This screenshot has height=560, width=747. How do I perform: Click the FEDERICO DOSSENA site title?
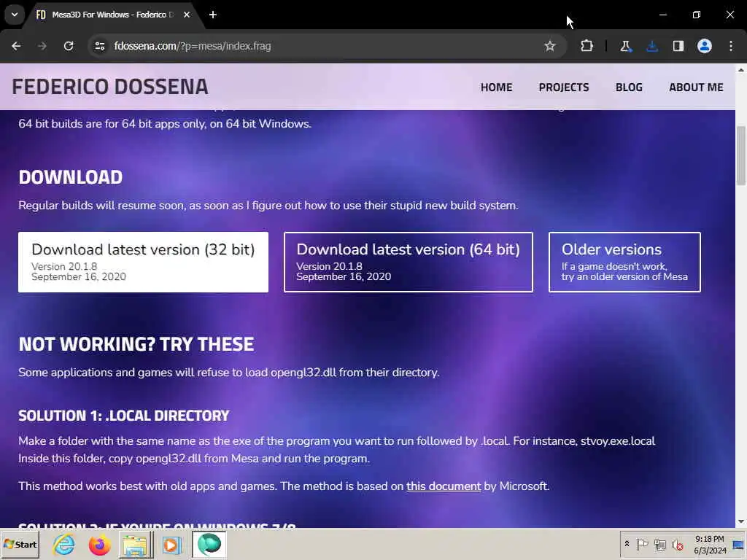click(110, 87)
